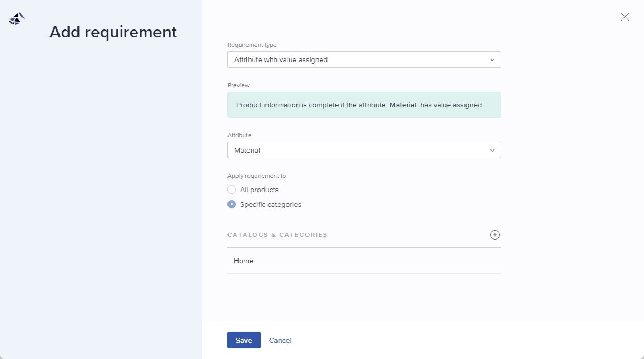The image size is (644, 359).
Task: Click the Requirement type dropdown chevron
Action: pos(492,59)
